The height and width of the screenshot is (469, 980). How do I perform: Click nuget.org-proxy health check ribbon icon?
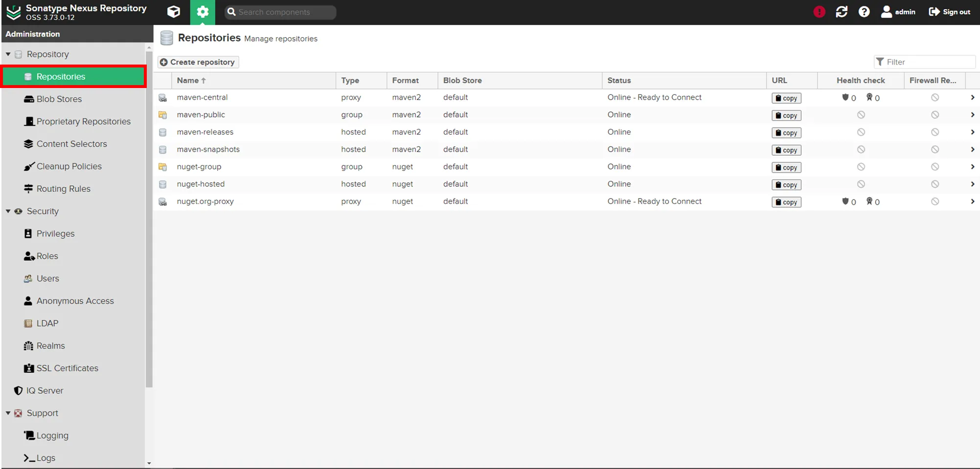(x=869, y=201)
